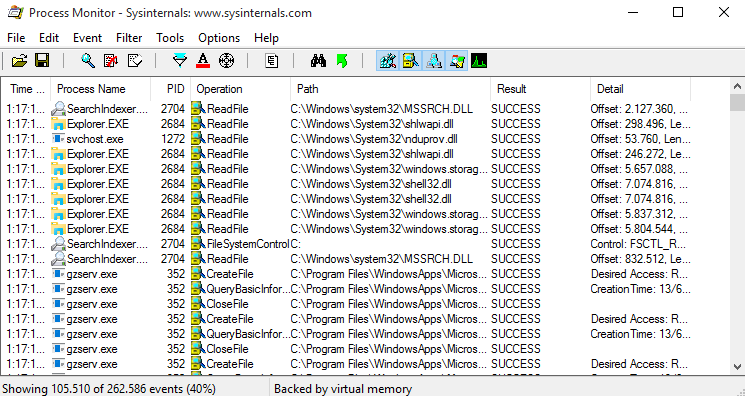
Task: Toggle Show Process and Thread Activity icon
Action: coord(457,61)
